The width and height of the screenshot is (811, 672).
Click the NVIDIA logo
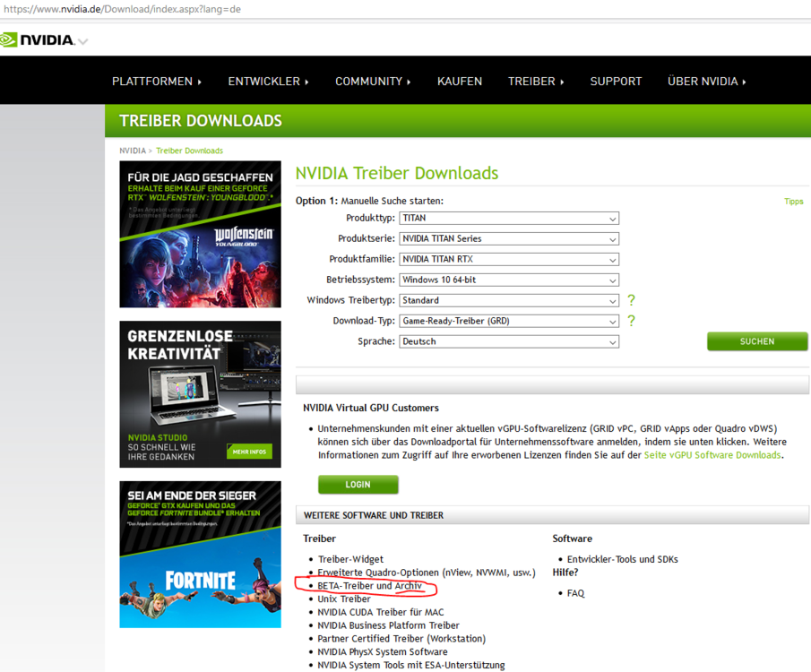[38, 39]
